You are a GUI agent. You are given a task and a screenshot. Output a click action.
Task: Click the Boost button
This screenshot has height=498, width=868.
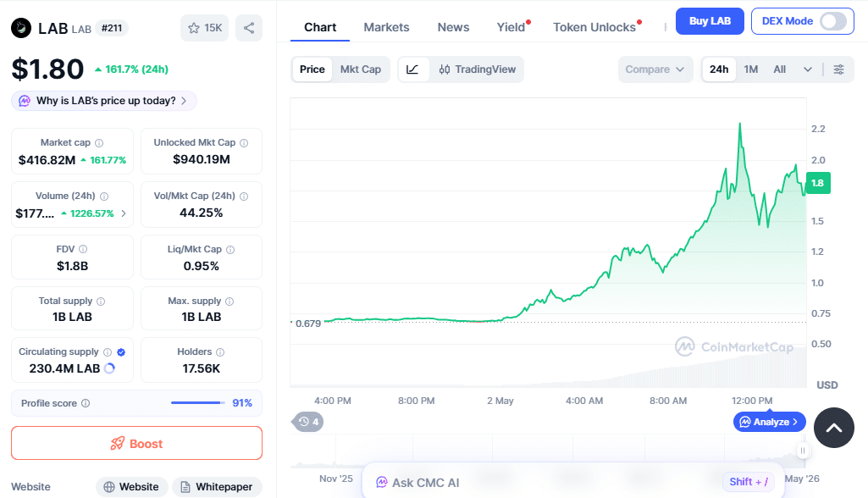pos(136,443)
